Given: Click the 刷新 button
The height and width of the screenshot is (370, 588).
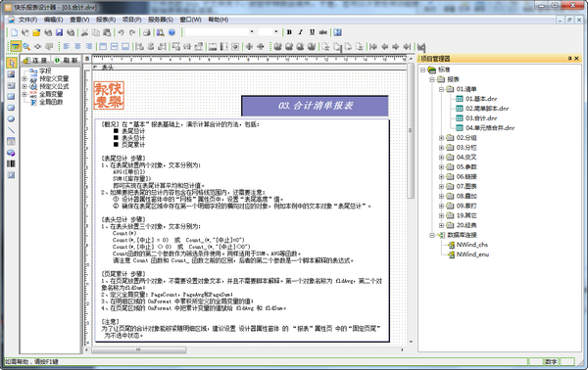Looking at the screenshot, I should 66,60.
